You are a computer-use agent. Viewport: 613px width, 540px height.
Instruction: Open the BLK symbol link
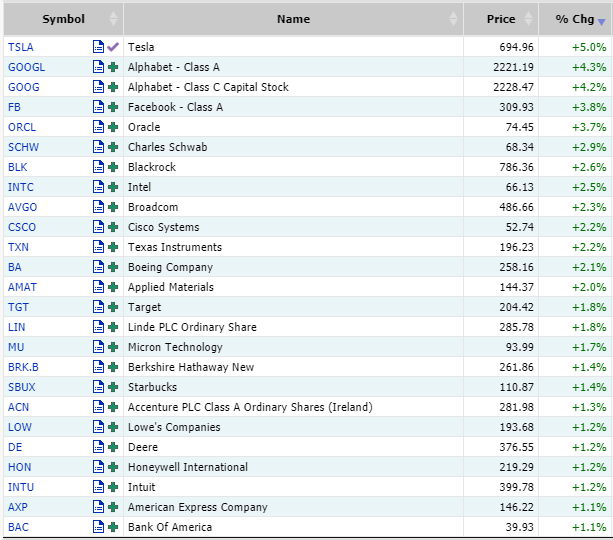point(18,167)
